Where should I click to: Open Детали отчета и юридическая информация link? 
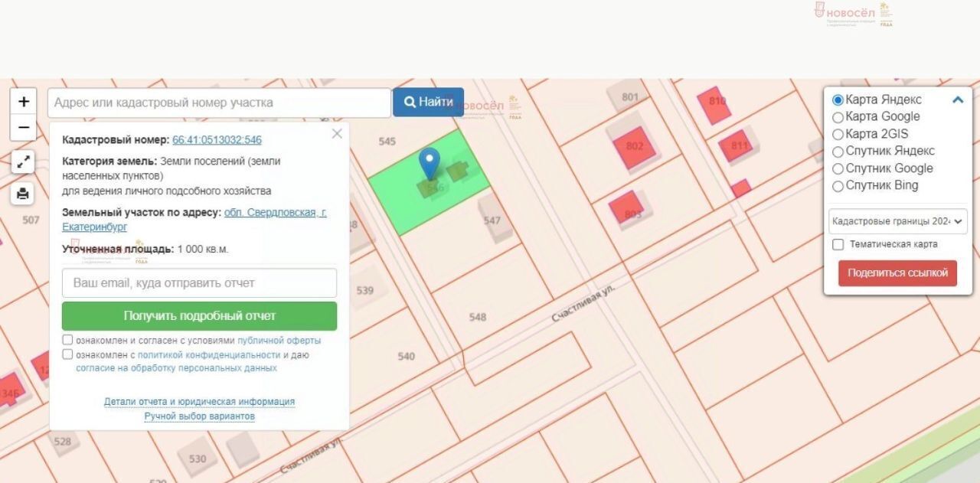pyautogui.click(x=199, y=402)
